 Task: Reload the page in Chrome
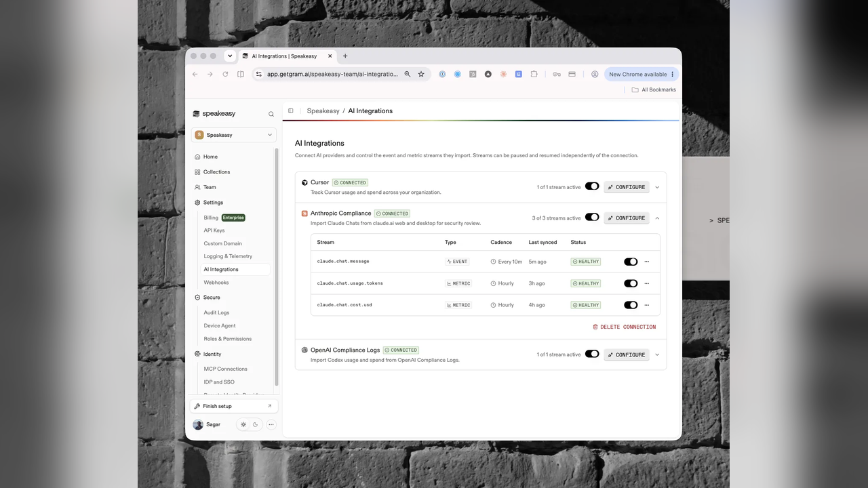click(x=225, y=74)
